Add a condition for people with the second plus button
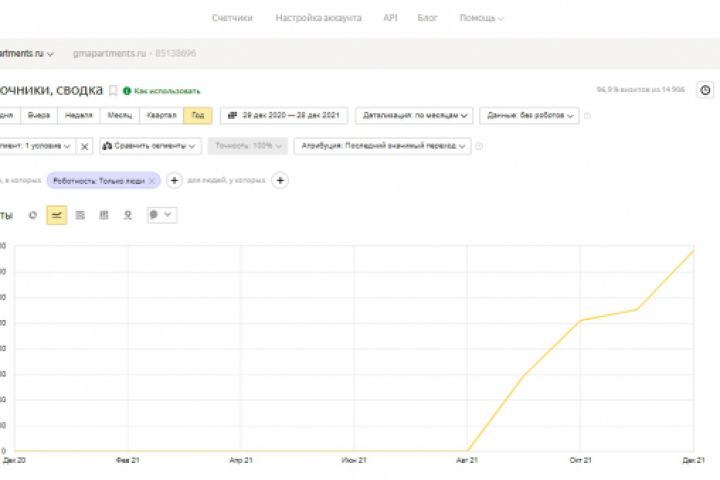Image resolution: width=720 pixels, height=480 pixels. [x=280, y=181]
